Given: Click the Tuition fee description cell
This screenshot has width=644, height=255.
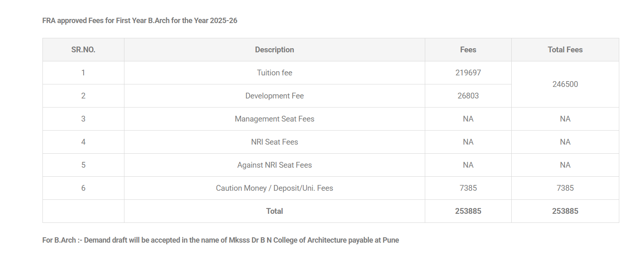Looking at the screenshot, I should 274,73.
